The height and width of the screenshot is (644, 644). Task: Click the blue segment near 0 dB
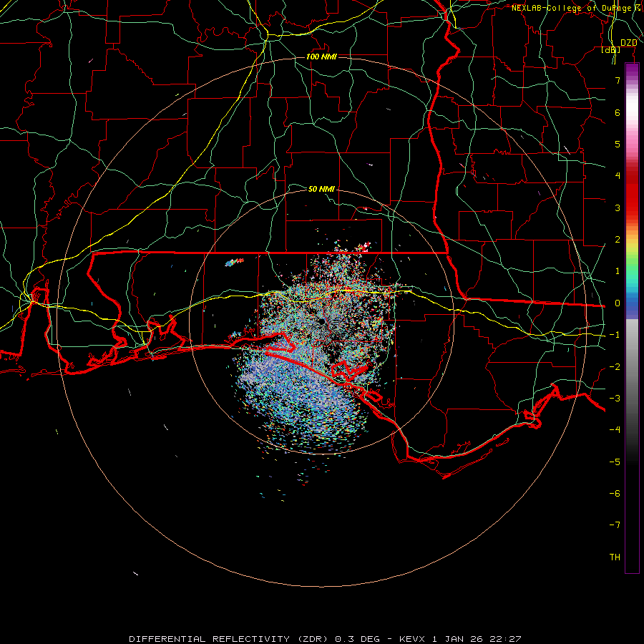632,306
